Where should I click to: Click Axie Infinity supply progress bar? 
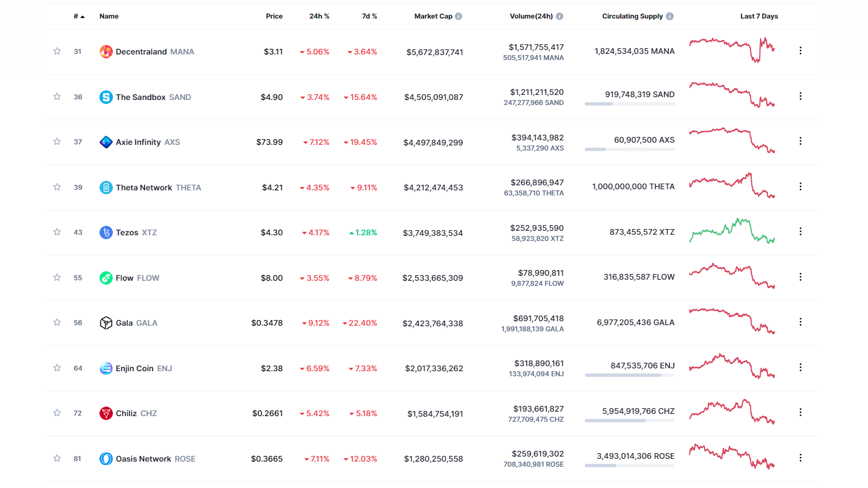pyautogui.click(x=629, y=149)
